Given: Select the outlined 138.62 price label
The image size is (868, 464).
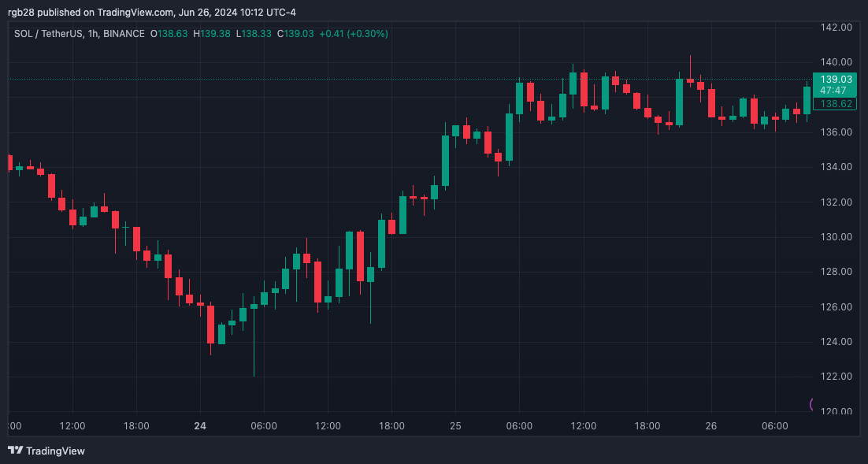Looking at the screenshot, I should click(x=835, y=103).
